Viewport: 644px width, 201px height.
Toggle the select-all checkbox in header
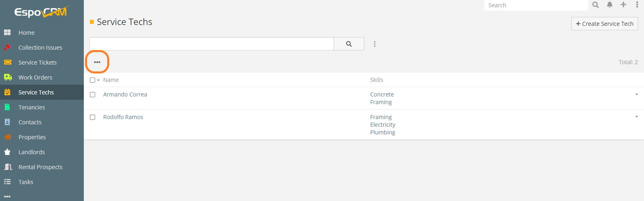tap(92, 80)
